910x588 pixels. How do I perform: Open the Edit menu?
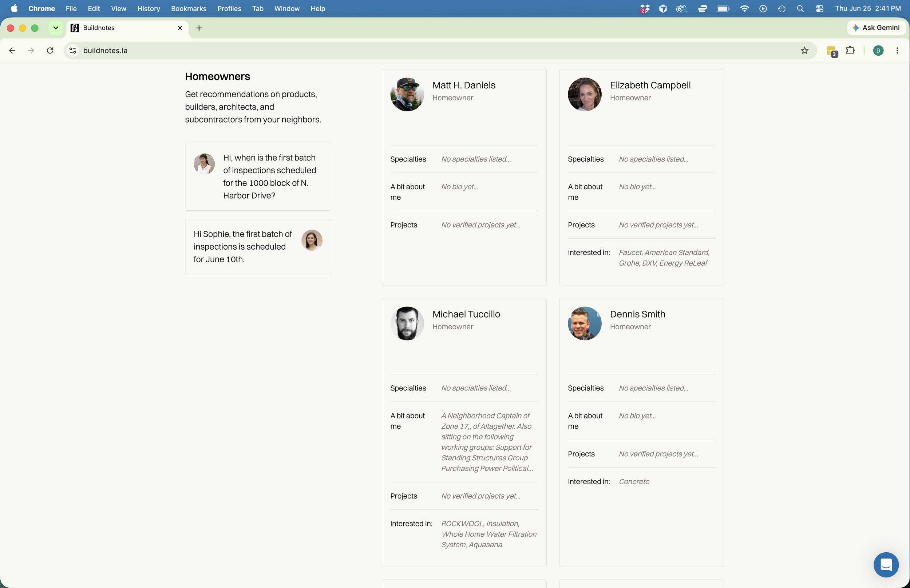click(x=94, y=8)
